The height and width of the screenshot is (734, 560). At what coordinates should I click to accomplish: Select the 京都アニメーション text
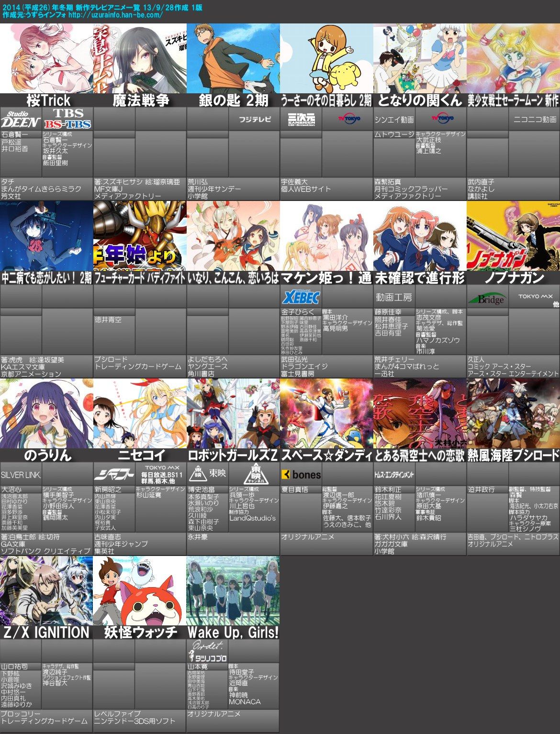(x=31, y=374)
